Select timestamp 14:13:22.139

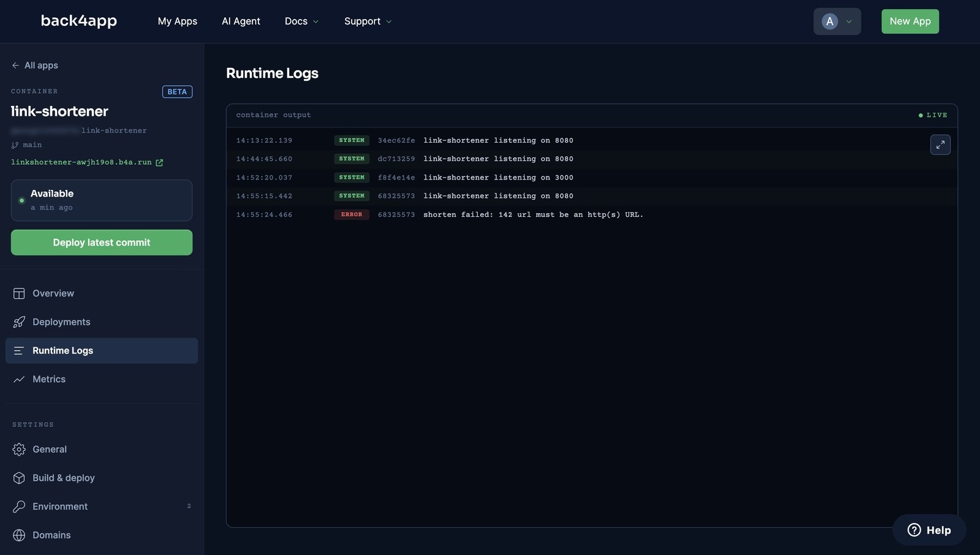pos(265,140)
